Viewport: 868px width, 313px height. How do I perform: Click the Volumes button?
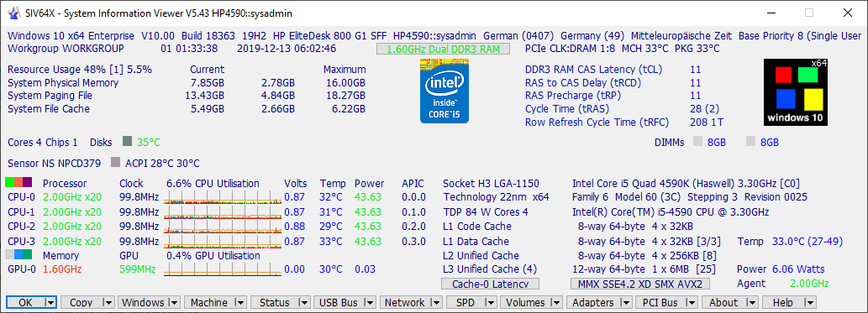tap(525, 302)
